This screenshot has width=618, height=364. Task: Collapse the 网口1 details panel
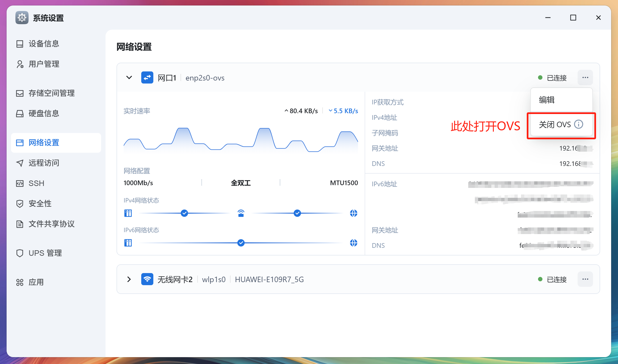(129, 77)
